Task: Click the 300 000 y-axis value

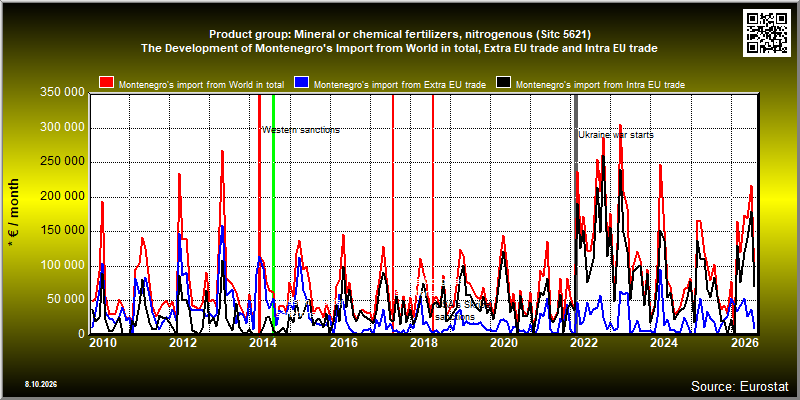Action: pos(62,128)
